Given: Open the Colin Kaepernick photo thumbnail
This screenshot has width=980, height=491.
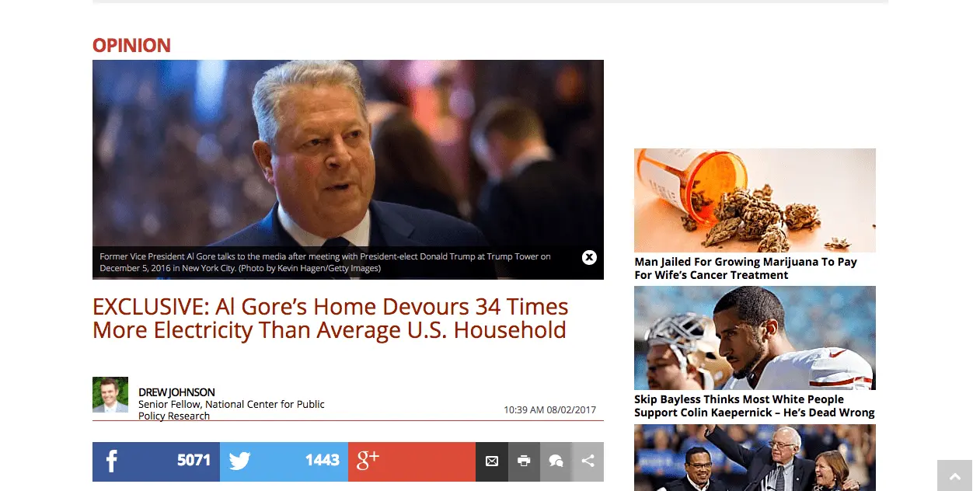Looking at the screenshot, I should coord(755,338).
